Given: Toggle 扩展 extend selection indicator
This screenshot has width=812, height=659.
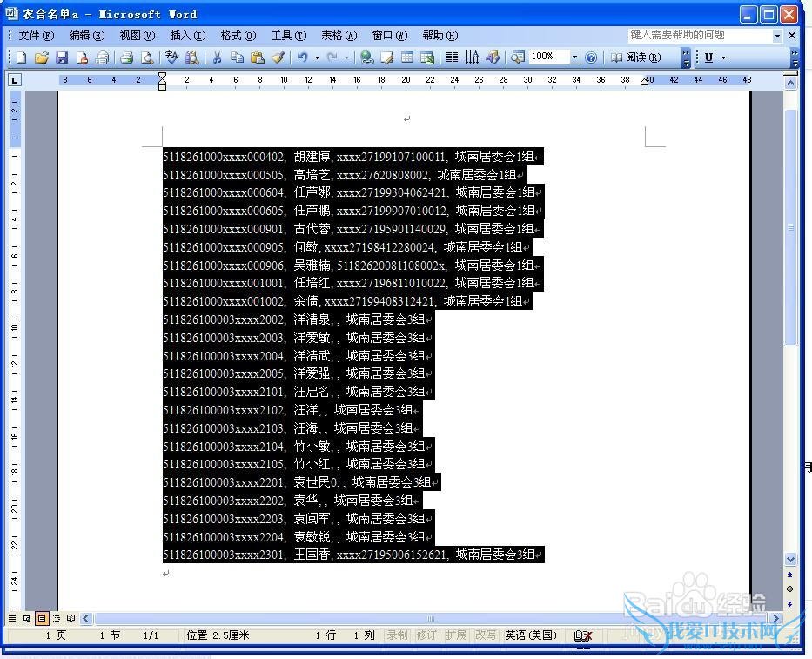Looking at the screenshot, I should pos(456,635).
